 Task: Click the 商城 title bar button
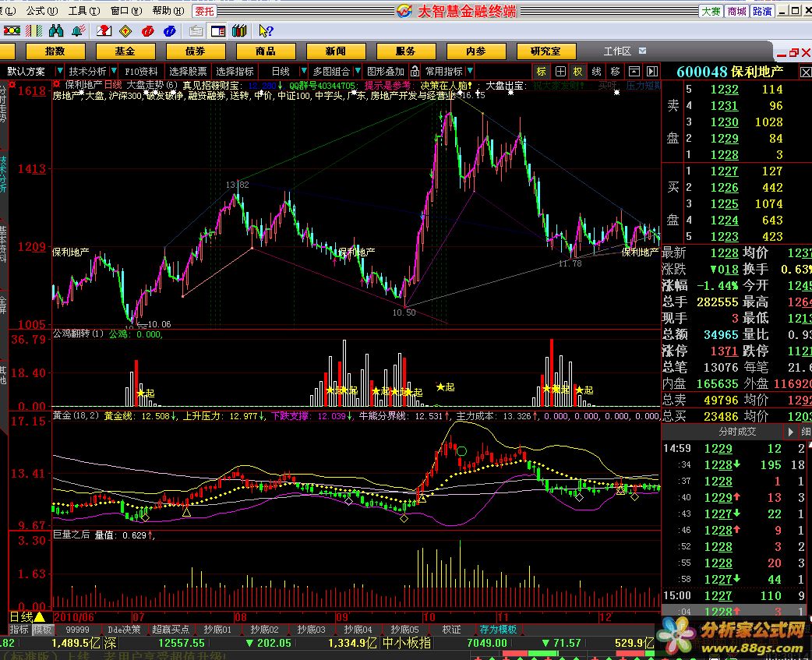click(736, 11)
